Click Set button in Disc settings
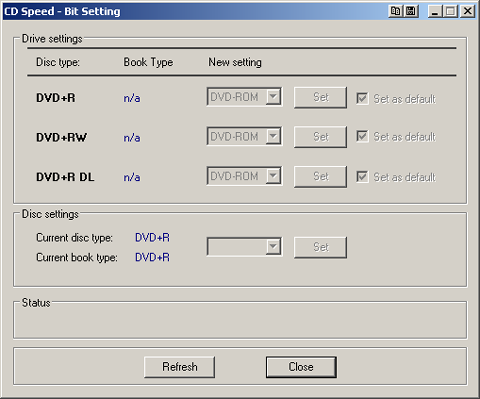The width and height of the screenshot is (480, 399). (320, 247)
